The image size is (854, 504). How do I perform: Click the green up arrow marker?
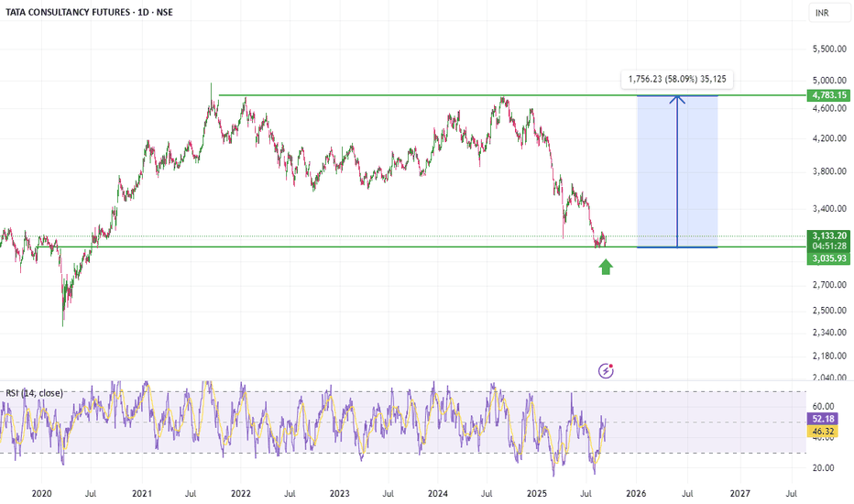click(x=606, y=267)
